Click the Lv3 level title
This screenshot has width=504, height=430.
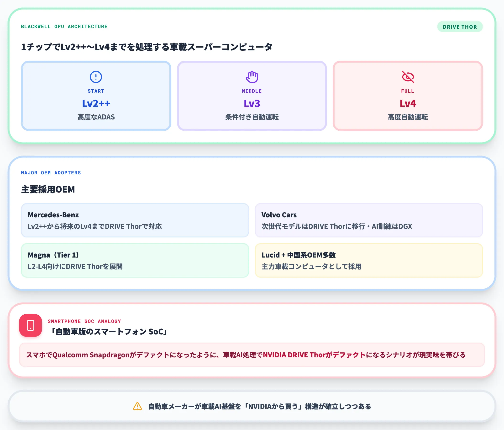[252, 103]
